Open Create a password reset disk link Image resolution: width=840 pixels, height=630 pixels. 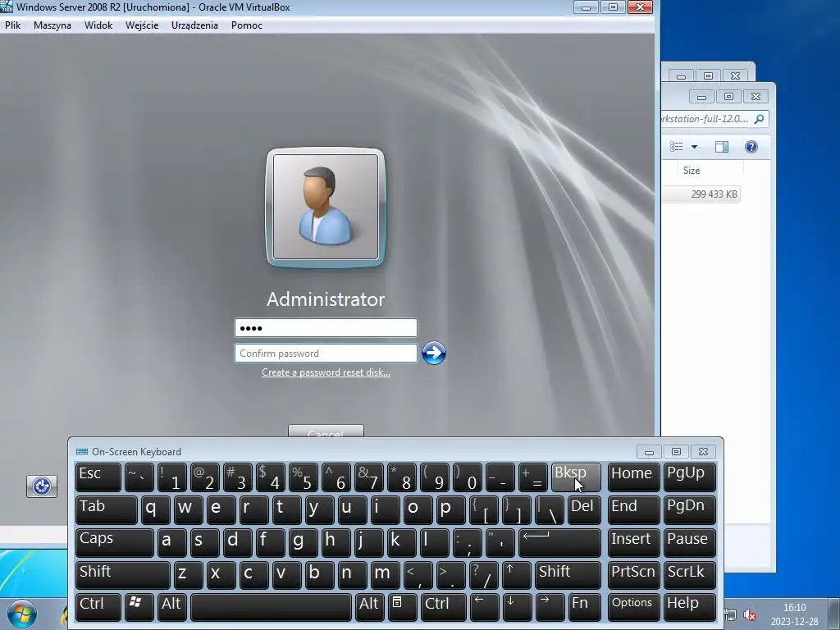pos(326,372)
